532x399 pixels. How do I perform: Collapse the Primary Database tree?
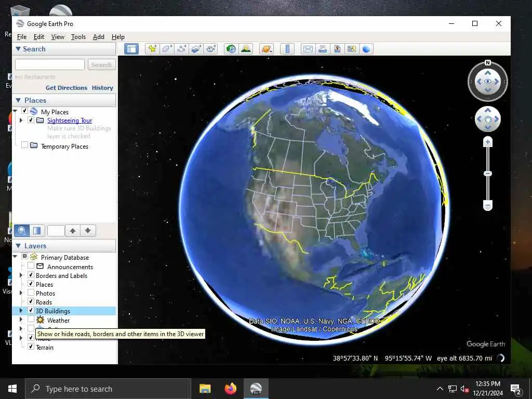[15, 257]
